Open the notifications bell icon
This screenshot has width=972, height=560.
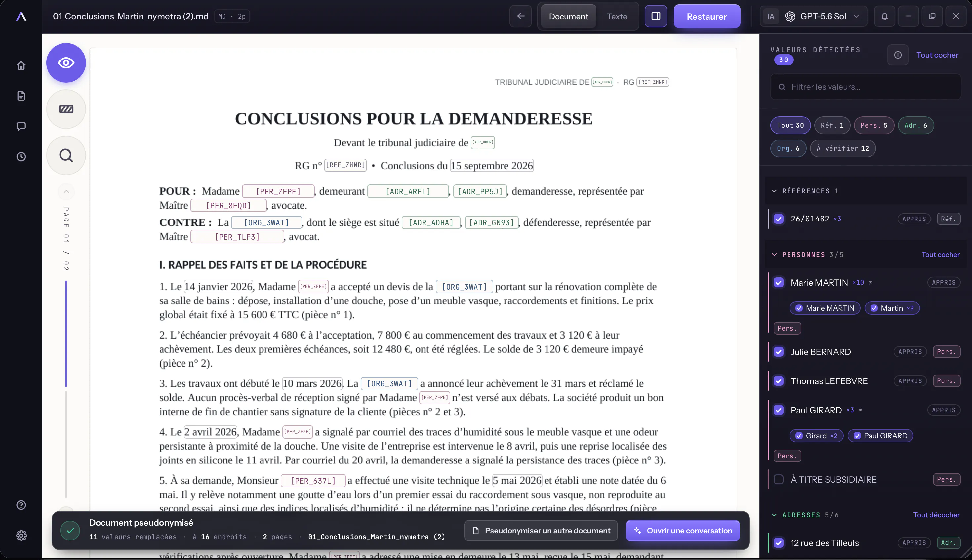885,16
